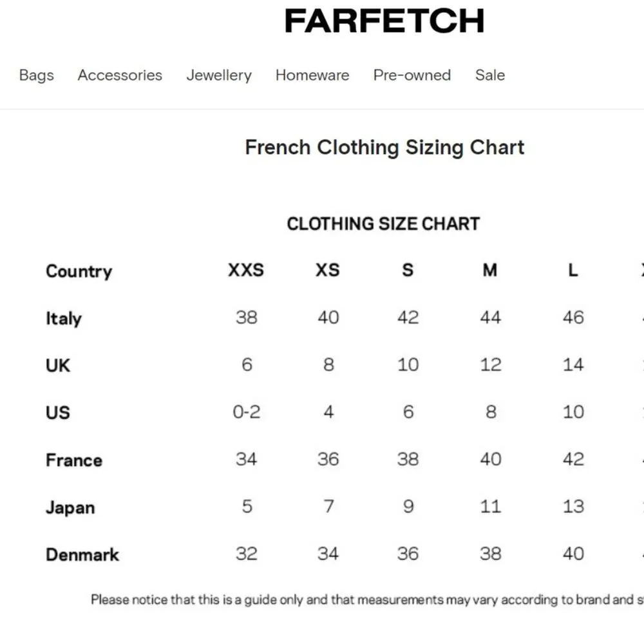The image size is (644, 644).
Task: Visit the Sale page
Action: (x=490, y=75)
